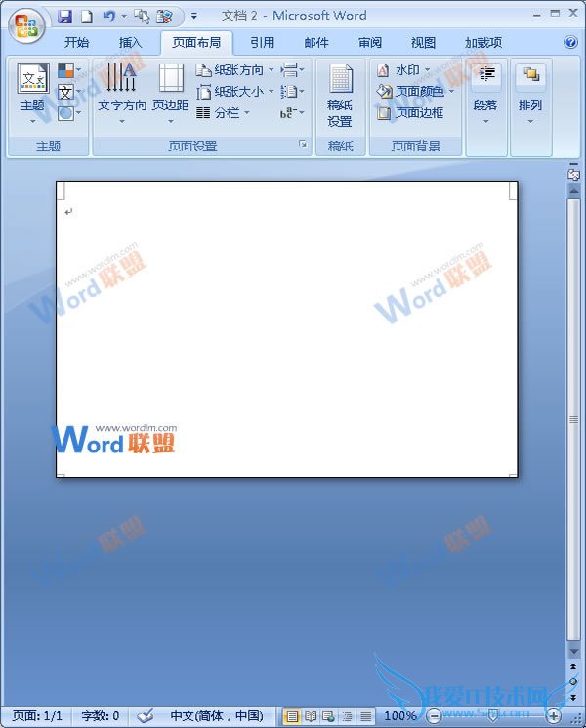
Task: Switch to Print Layout view
Action: (292, 716)
